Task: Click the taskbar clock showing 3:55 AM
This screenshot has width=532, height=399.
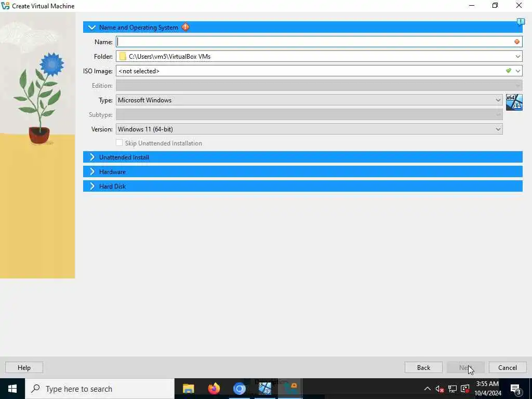Action: 487,389
